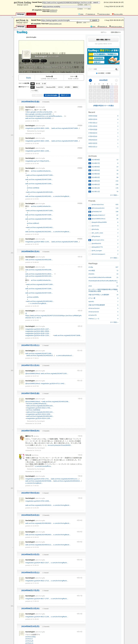Select calendar day 2
Viewport: 138px width, 644px height.
[x=107, y=87]
